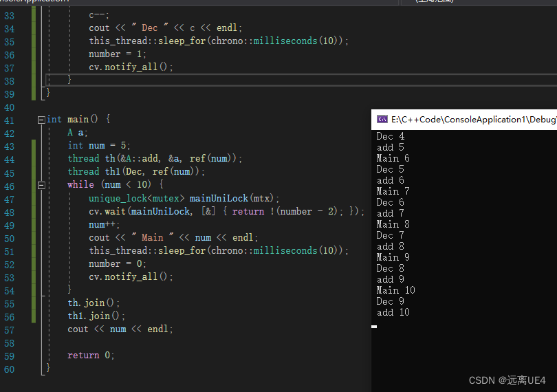Click line number 60 in the gutter
This screenshot has height=392, width=557.
click(x=9, y=369)
